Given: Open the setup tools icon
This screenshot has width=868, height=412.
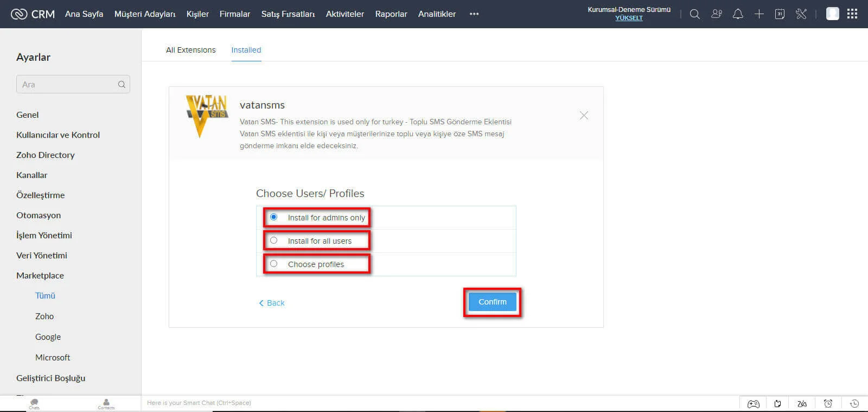Looking at the screenshot, I should click(801, 14).
